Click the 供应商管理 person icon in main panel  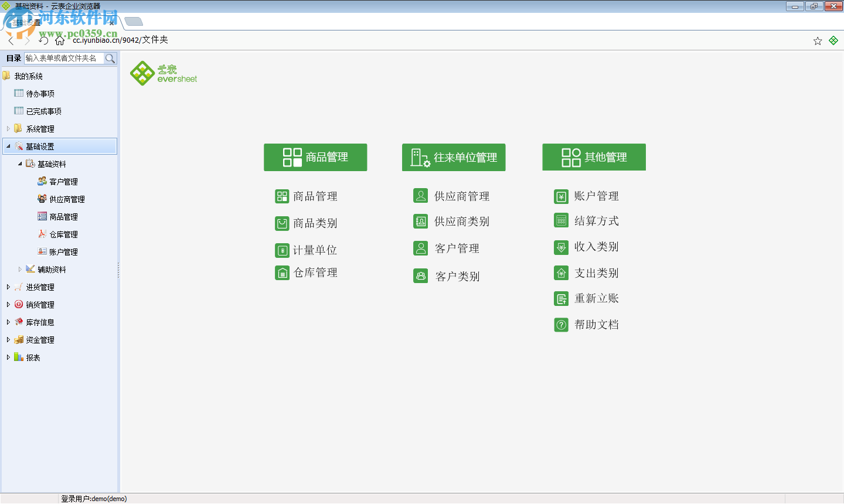click(420, 196)
